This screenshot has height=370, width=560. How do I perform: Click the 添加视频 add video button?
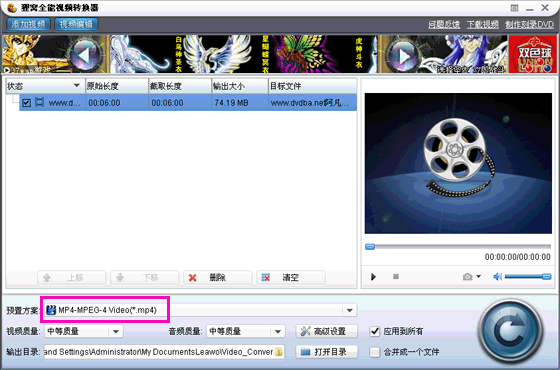pyautogui.click(x=28, y=24)
